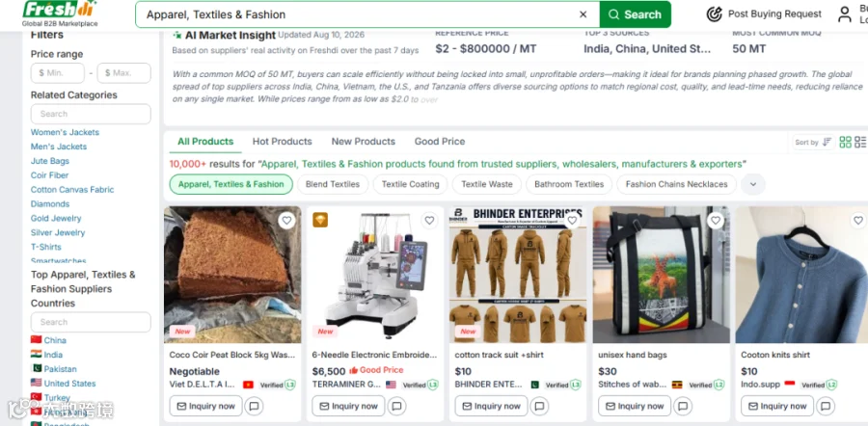Image resolution: width=868 pixels, height=426 pixels.
Task: Click the green Search button
Action: [x=635, y=14]
